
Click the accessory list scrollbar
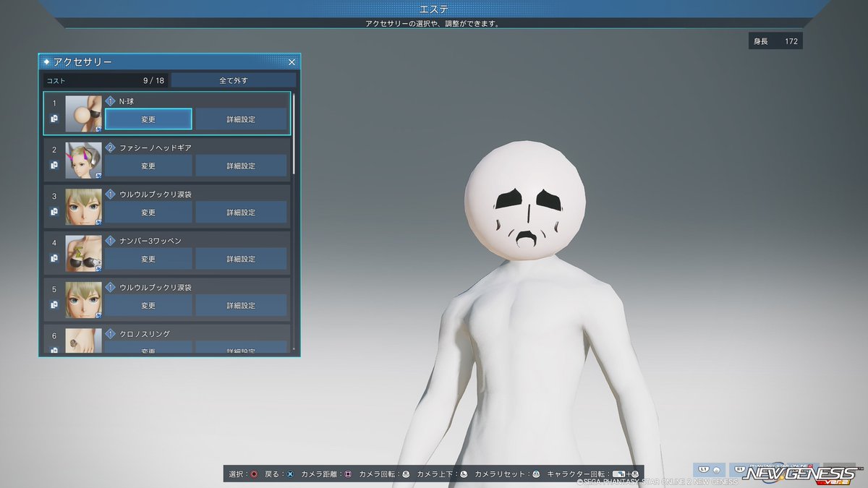[294, 133]
